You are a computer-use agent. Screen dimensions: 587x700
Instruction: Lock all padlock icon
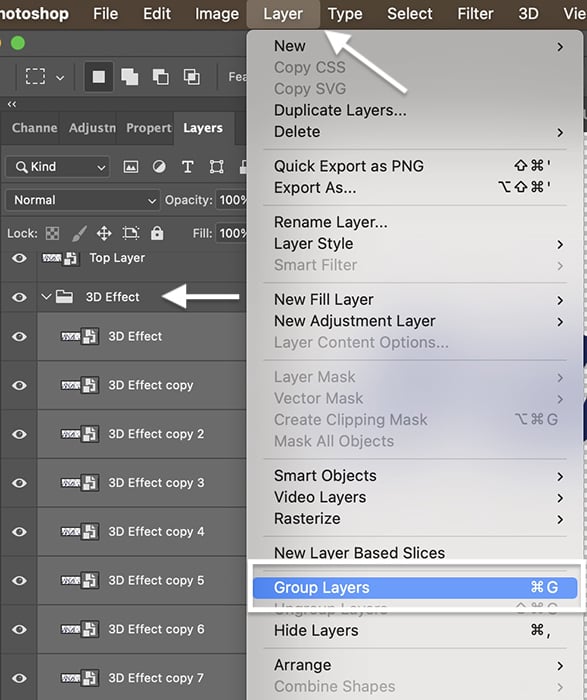pos(157,233)
